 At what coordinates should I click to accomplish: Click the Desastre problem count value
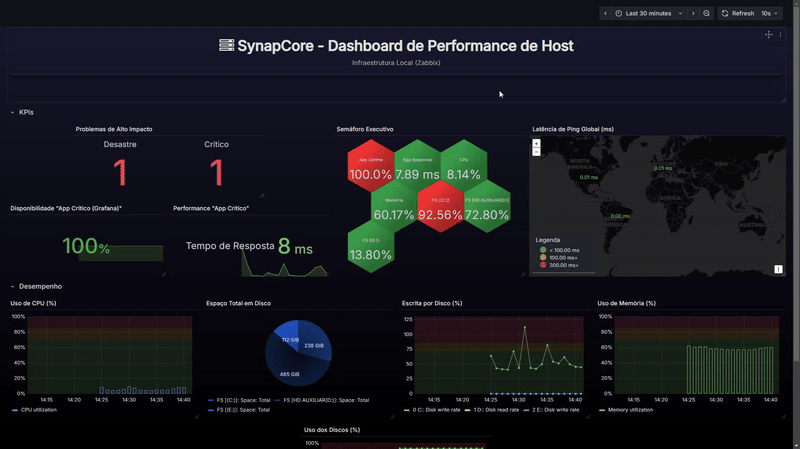(x=120, y=172)
